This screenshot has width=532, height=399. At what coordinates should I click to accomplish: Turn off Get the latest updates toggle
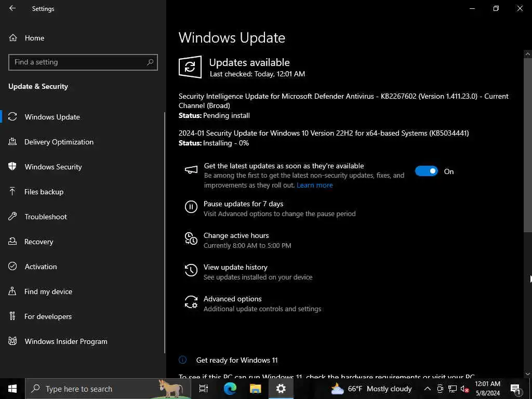click(427, 171)
